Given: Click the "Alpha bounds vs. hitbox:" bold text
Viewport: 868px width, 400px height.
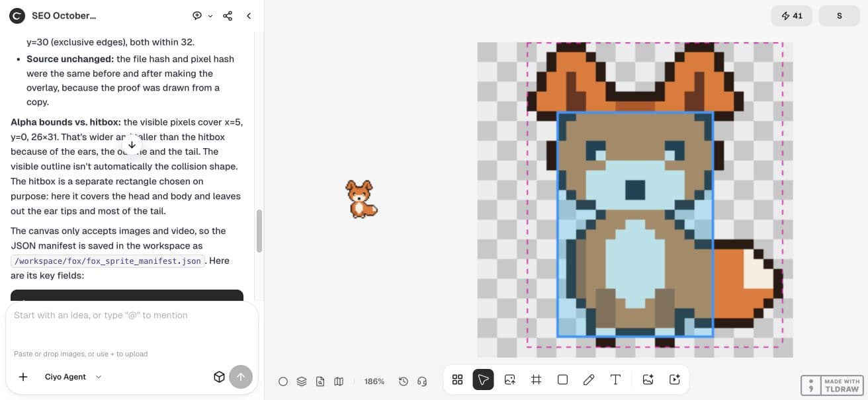Looking at the screenshot, I should pos(65,122).
